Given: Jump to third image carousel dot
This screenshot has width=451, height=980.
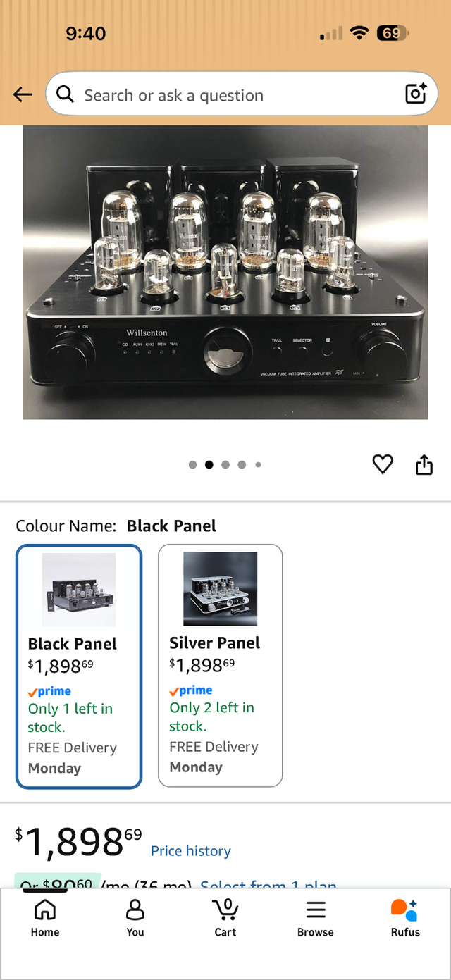Looking at the screenshot, I should tap(225, 464).
